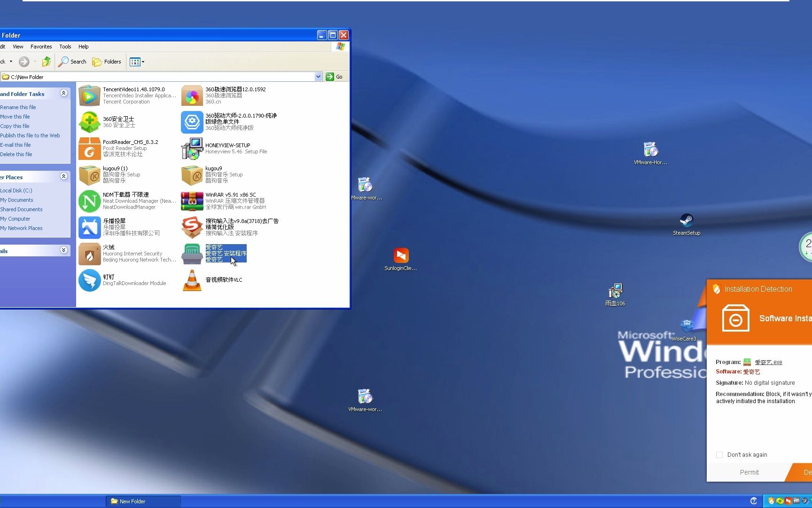
Task: Click E-mail this file link
Action: [x=16, y=145]
